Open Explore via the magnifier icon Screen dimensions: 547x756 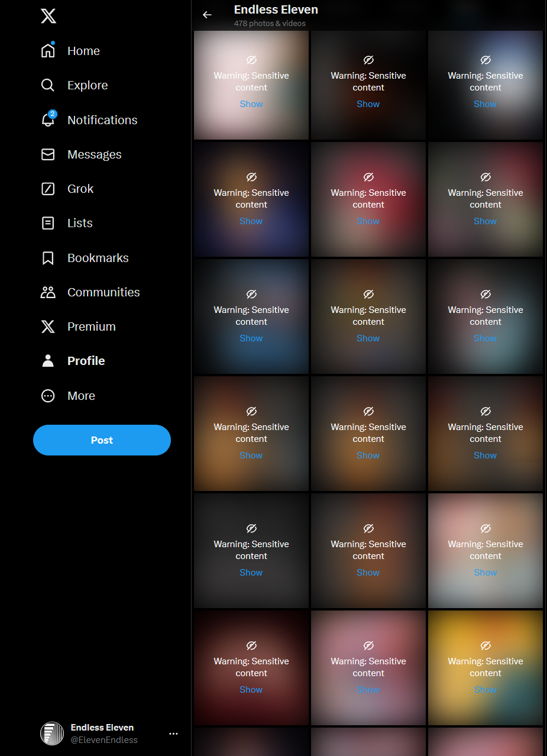coord(48,85)
